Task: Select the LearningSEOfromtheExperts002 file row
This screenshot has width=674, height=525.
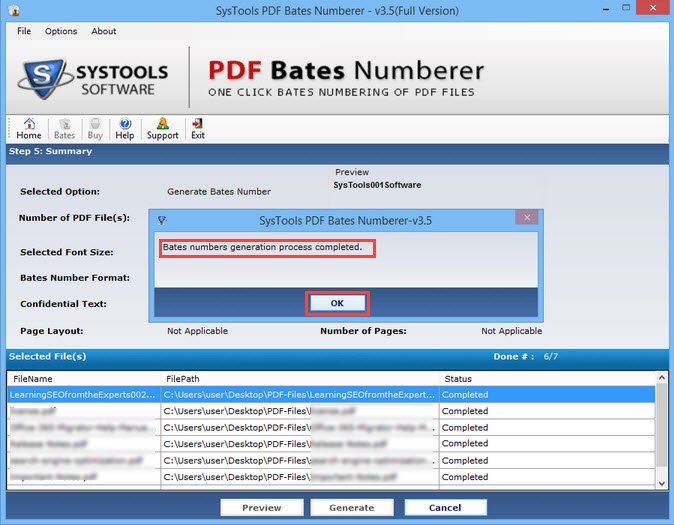Action: (x=331, y=395)
